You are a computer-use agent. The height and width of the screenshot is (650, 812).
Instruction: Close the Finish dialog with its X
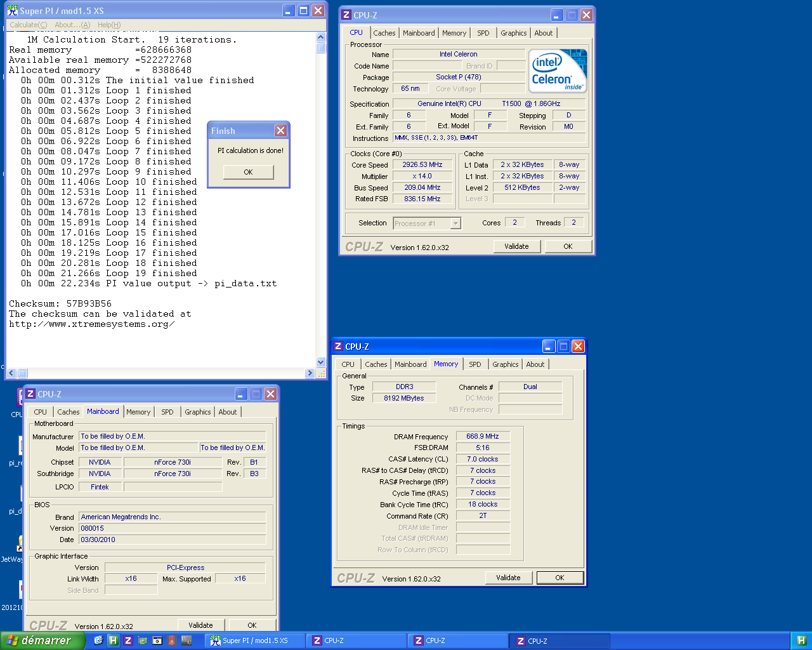point(280,130)
